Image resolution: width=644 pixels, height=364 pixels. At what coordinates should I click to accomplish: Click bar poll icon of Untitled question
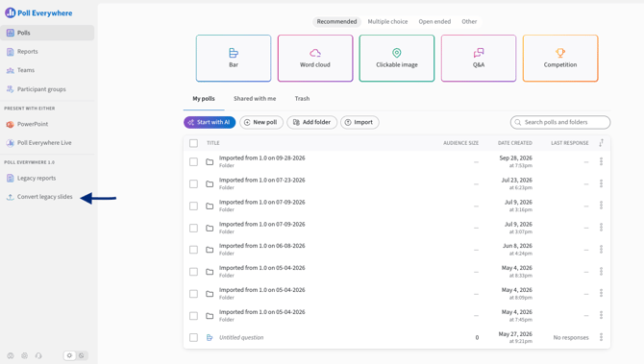pyautogui.click(x=210, y=338)
